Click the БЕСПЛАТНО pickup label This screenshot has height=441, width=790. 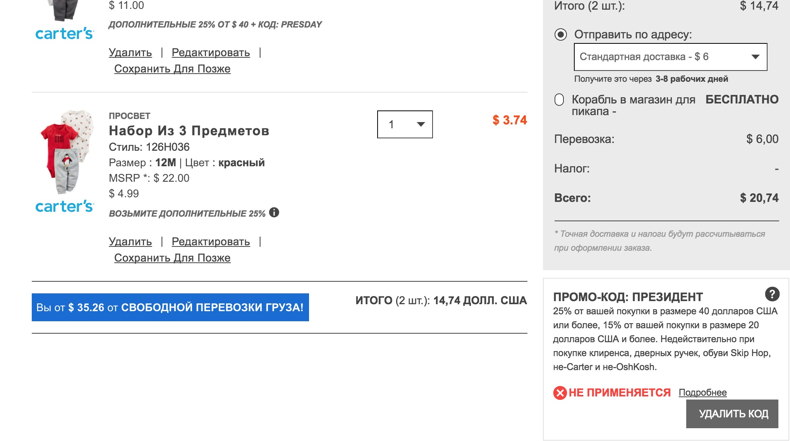tap(742, 99)
